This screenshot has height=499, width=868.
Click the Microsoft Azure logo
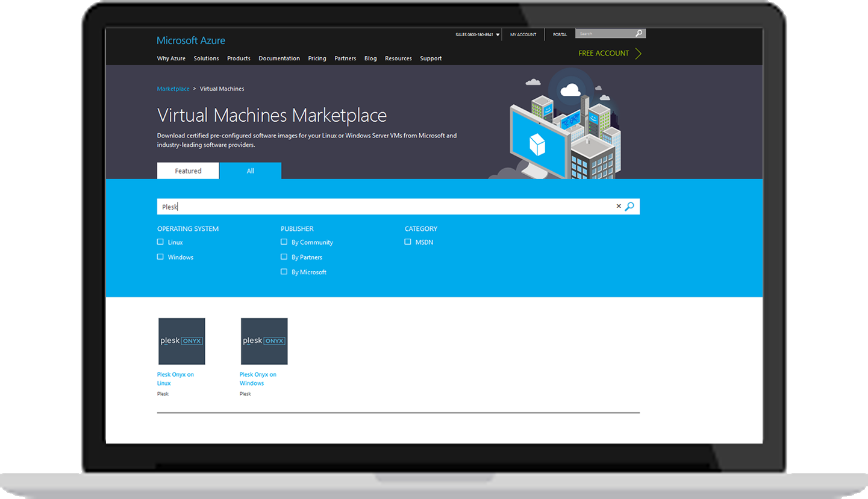point(191,40)
